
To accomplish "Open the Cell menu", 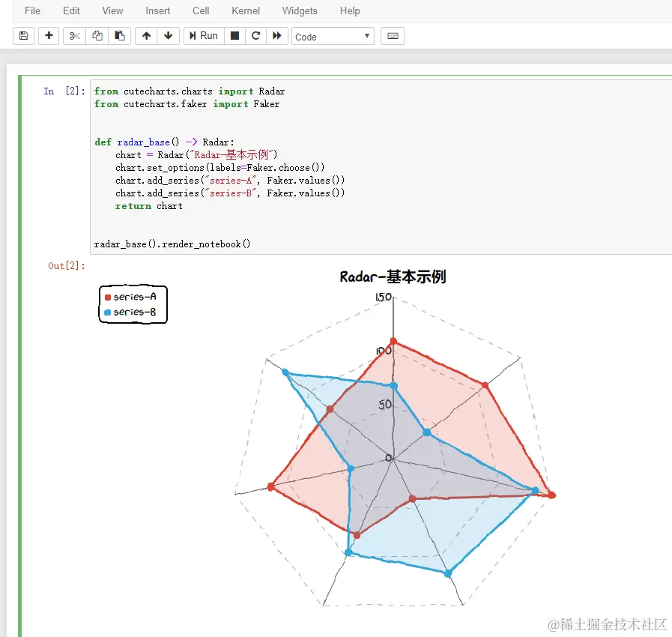I will (201, 10).
